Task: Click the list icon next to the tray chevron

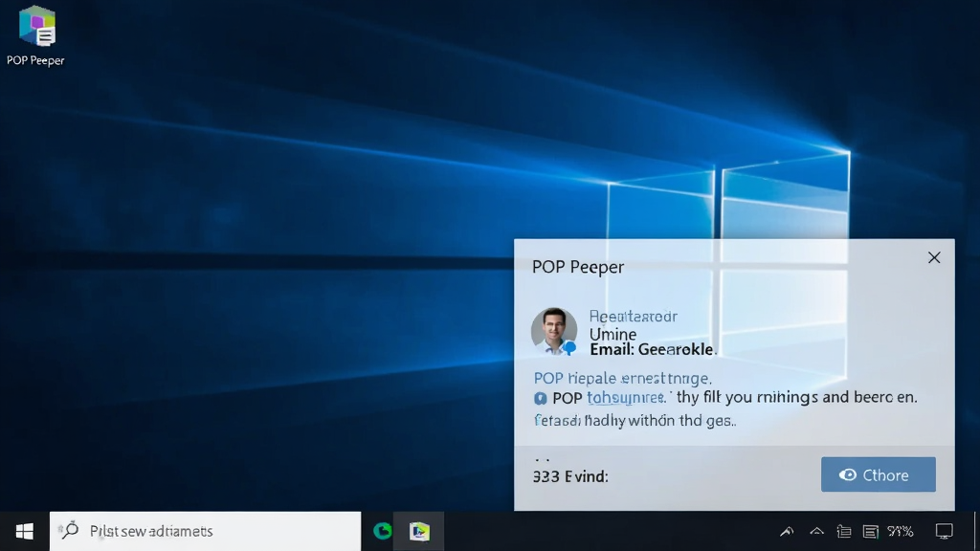Action: [844, 531]
